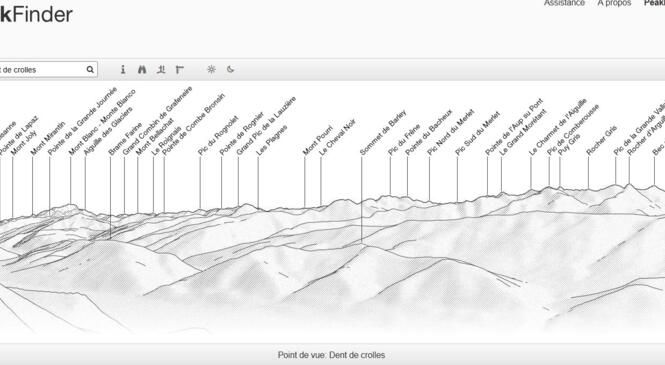The height and width of the screenshot is (365, 665).
Task: Select the Mont Pourri peak label
Action: coord(318,140)
